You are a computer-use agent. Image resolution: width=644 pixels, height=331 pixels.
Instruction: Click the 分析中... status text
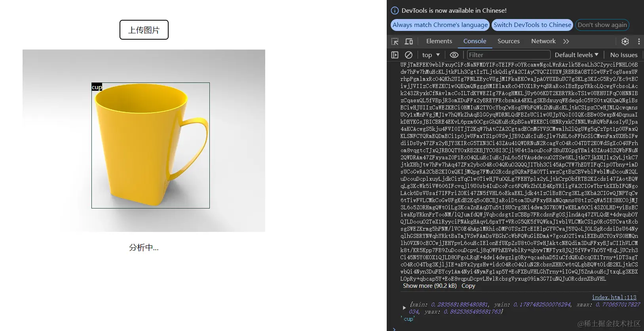click(x=144, y=248)
